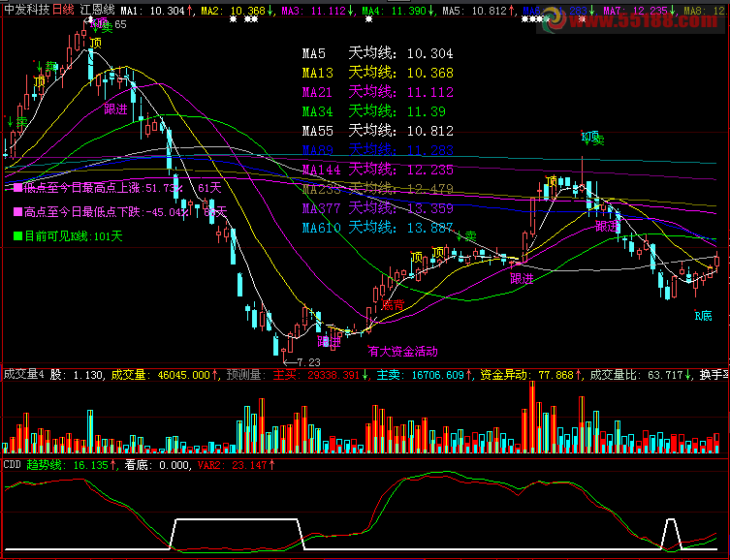The height and width of the screenshot is (560, 730).
Task: Click the legend row MA89 天均线: 11.283
Action: click(x=377, y=150)
